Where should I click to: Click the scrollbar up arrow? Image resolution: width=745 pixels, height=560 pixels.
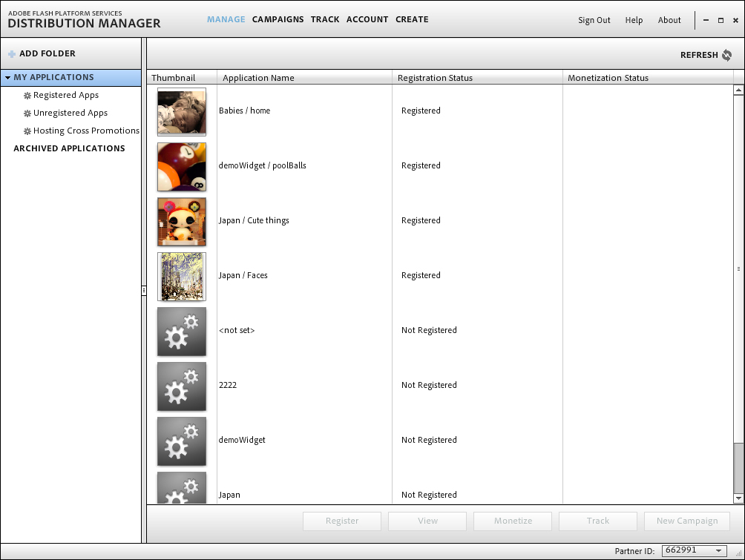point(738,90)
